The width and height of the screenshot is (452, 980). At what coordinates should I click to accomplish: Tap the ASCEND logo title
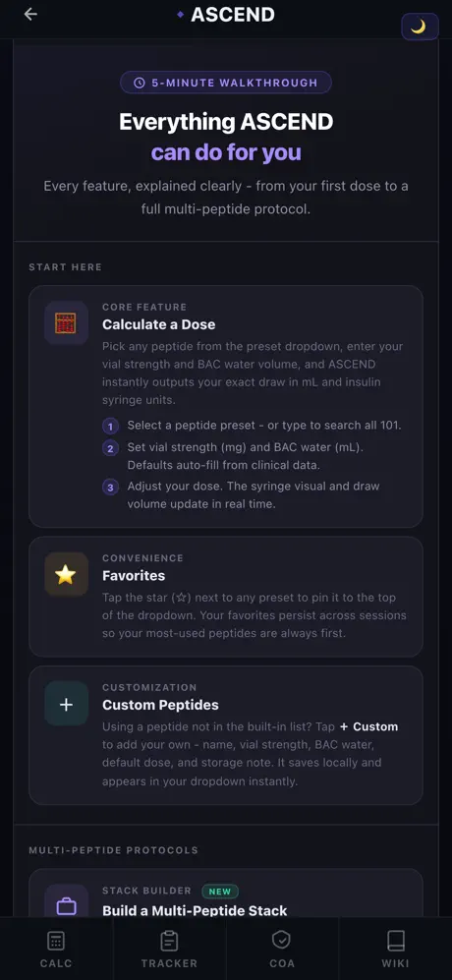pos(233,15)
